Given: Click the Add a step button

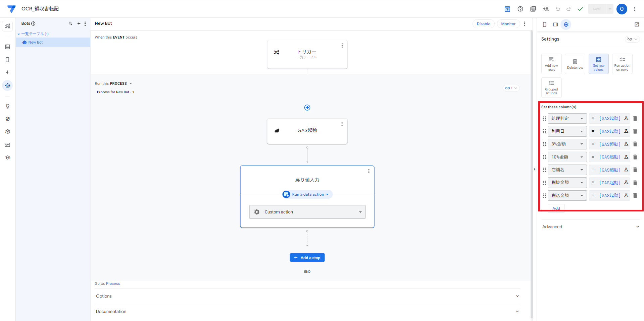Looking at the screenshot, I should coord(307,258).
